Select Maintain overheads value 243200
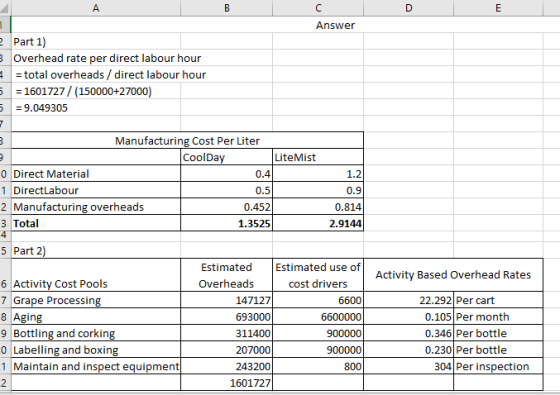 [x=226, y=366]
